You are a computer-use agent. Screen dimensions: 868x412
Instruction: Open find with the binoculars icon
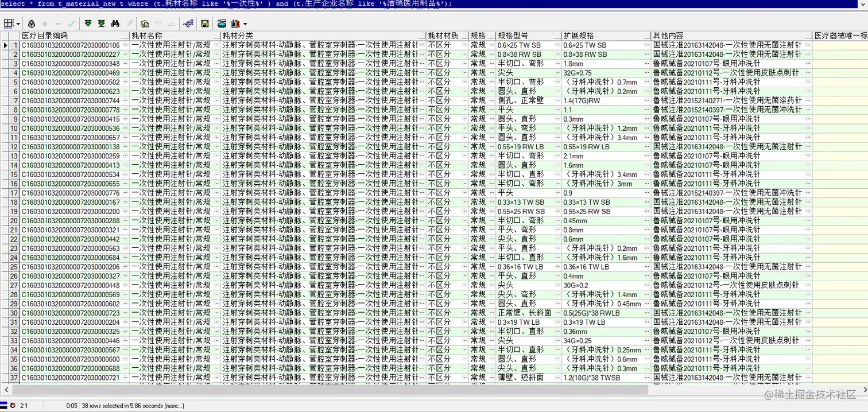coord(115,24)
